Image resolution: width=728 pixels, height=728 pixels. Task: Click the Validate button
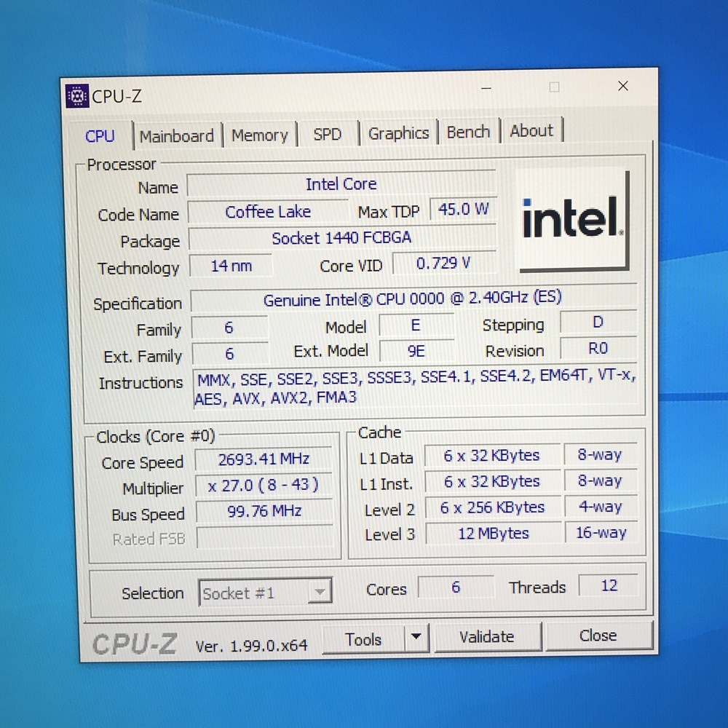(488, 636)
